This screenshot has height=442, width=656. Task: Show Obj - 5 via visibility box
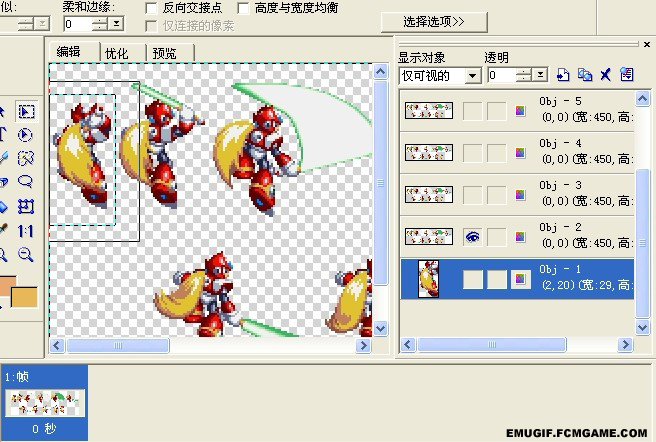(x=473, y=111)
